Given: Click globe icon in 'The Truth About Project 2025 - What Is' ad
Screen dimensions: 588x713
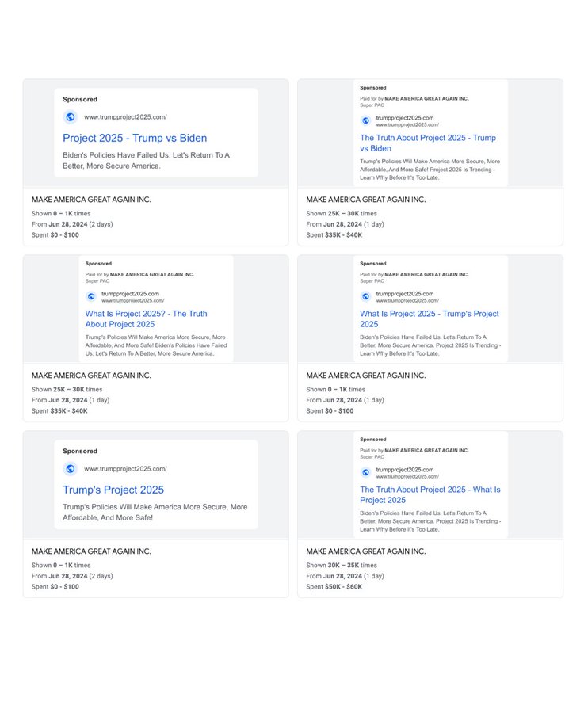Looking at the screenshot, I should [365, 472].
